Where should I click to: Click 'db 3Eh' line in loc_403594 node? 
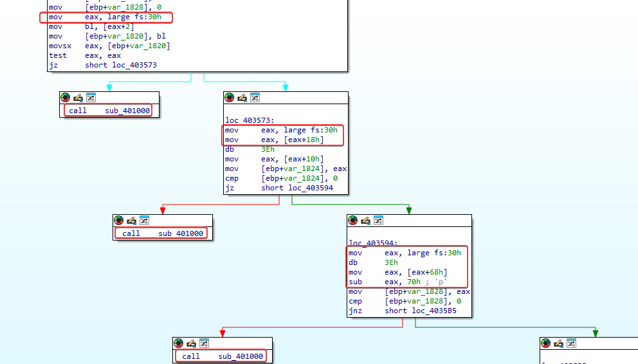pos(373,263)
